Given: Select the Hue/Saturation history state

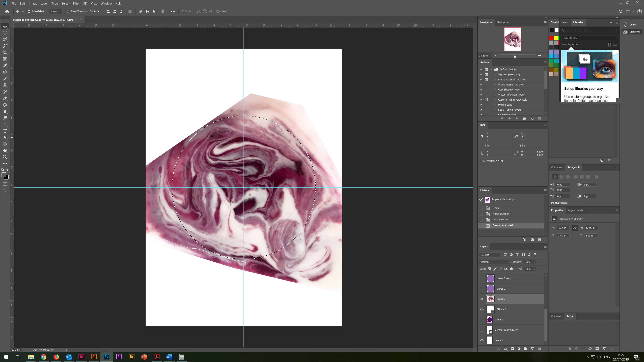Looking at the screenshot, I should (x=501, y=214).
